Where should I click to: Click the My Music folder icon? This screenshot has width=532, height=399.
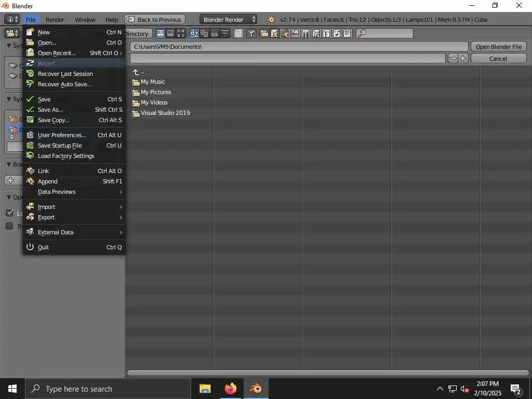[136, 83]
